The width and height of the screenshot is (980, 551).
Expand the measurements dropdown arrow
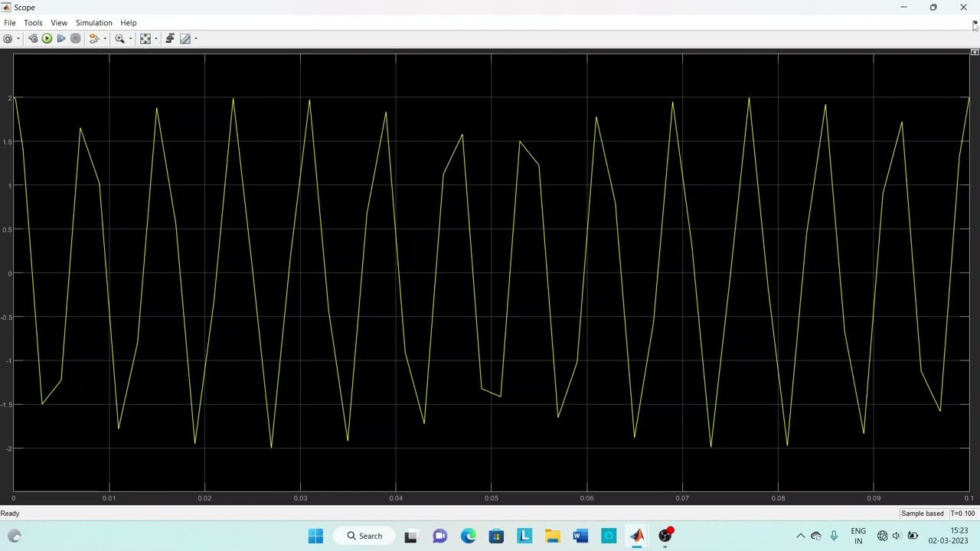coord(195,38)
